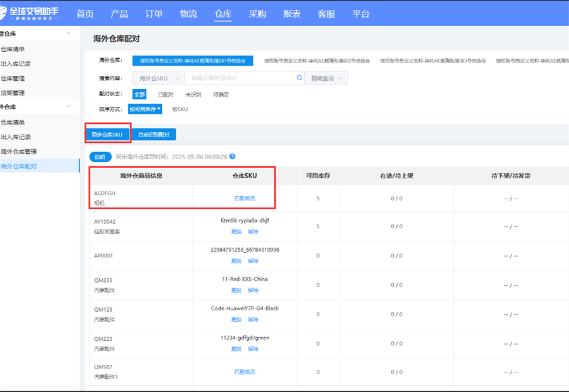Open the 物流 menu
The height and width of the screenshot is (392, 569).
click(188, 14)
